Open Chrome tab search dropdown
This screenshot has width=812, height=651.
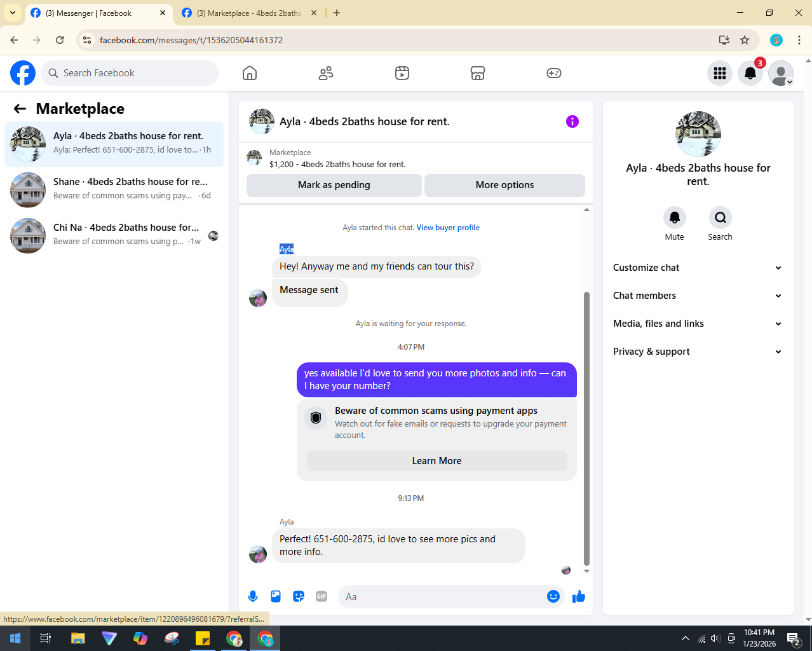(12, 13)
